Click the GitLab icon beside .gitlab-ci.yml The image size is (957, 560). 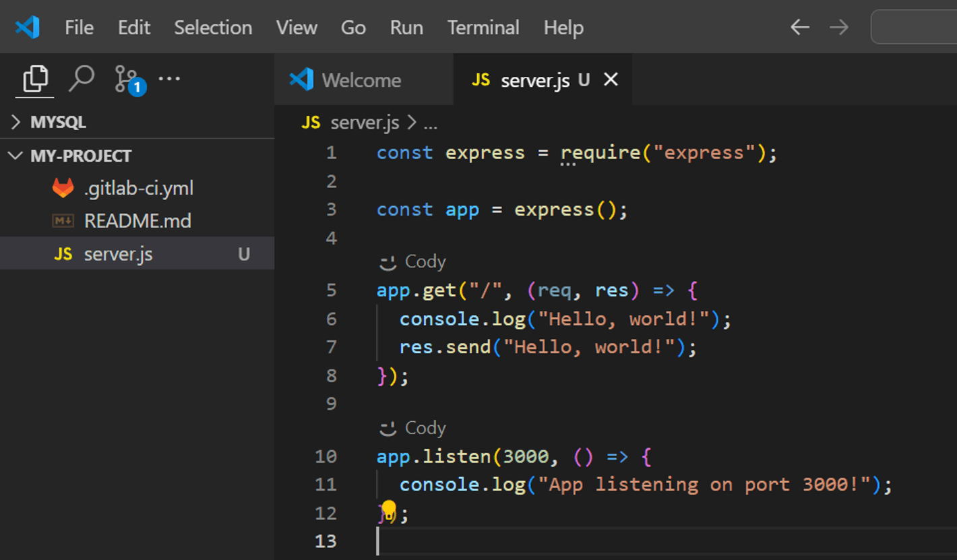tap(63, 188)
